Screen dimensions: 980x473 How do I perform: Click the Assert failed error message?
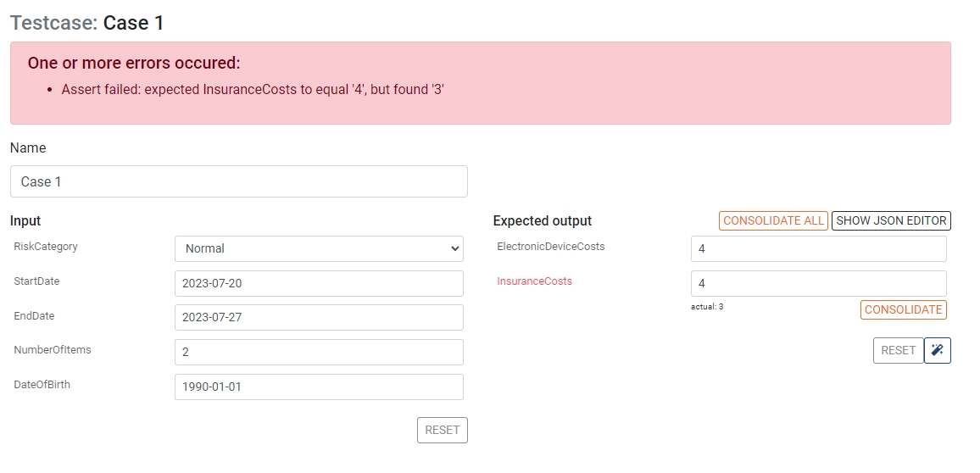coord(253,89)
